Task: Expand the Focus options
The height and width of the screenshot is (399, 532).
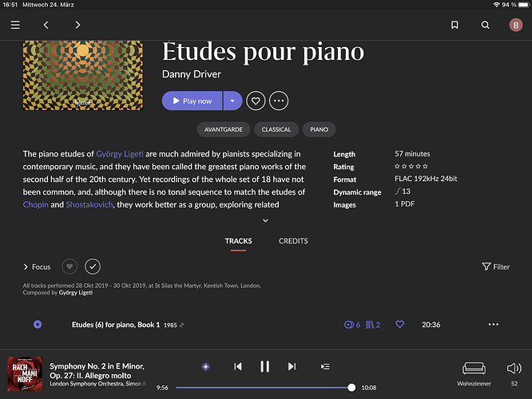Action: pyautogui.click(x=37, y=267)
